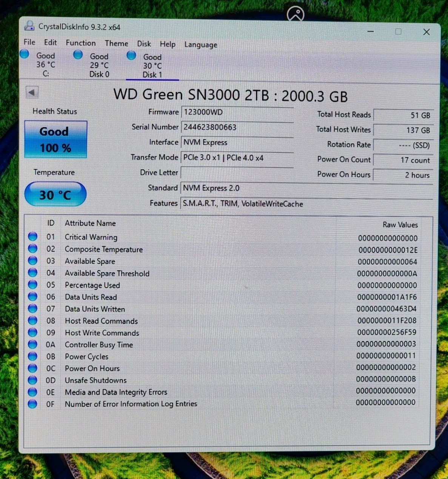Click the Power On Hours value 2 hours
This screenshot has width=448, height=479.
[x=403, y=175]
